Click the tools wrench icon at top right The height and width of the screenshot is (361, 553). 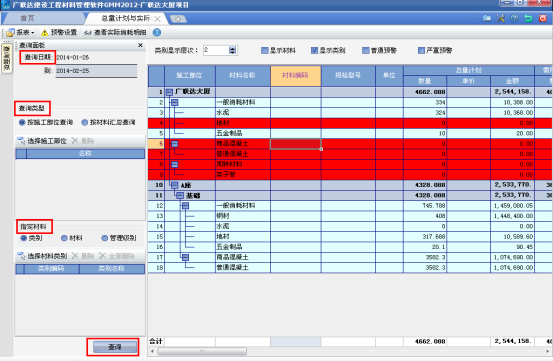pos(500,18)
